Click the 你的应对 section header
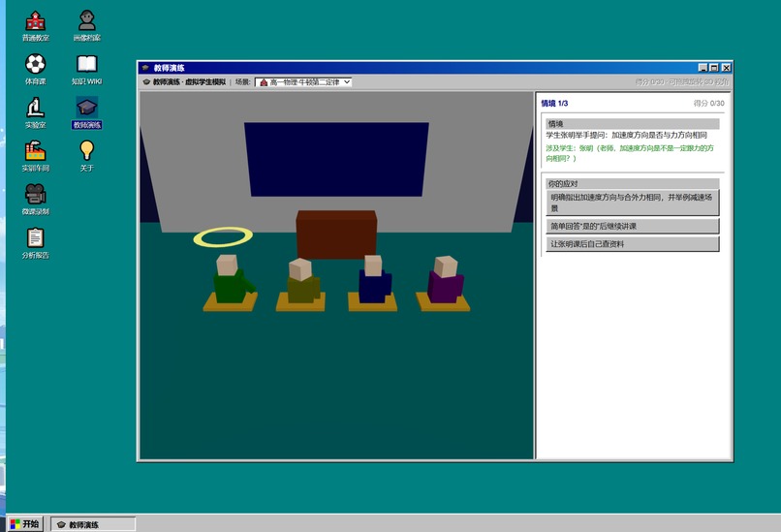 [x=632, y=184]
